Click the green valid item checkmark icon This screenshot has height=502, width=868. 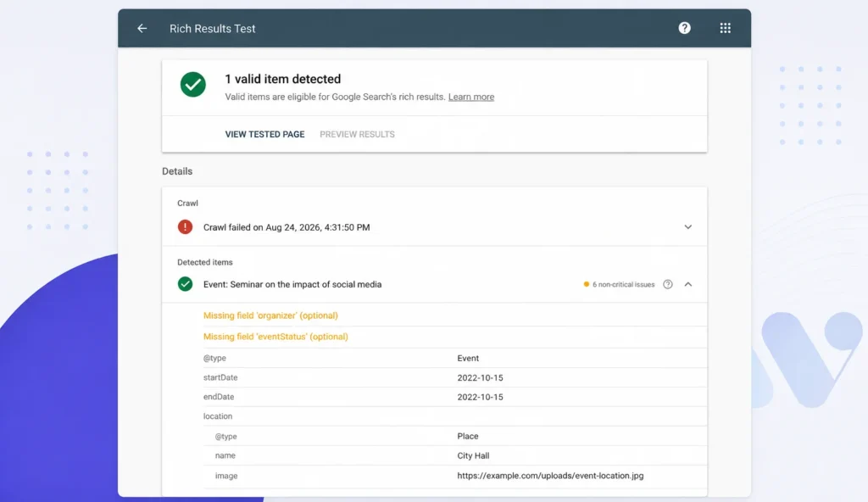click(x=192, y=85)
